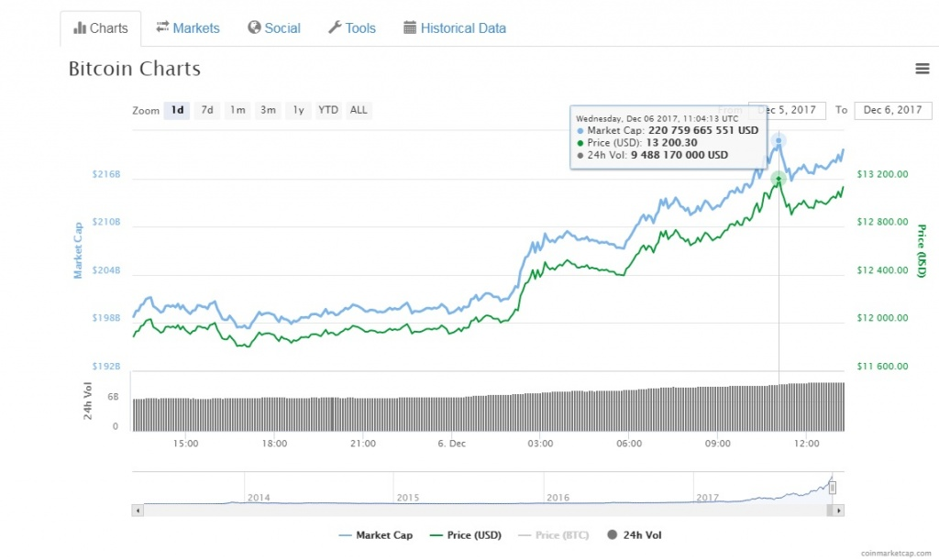This screenshot has width=939, height=560.
Task: Toggle the Price (USD) legend series
Action: [x=466, y=535]
